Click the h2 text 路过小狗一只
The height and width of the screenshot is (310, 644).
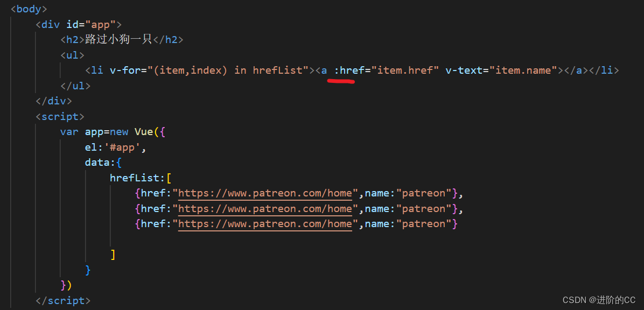[117, 39]
